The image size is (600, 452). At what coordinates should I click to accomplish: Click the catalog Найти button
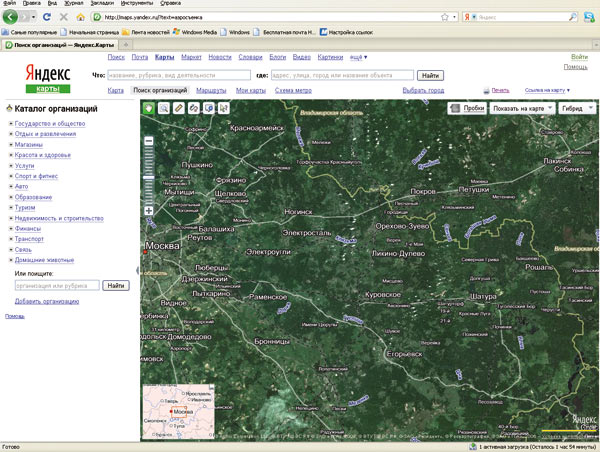(116, 286)
